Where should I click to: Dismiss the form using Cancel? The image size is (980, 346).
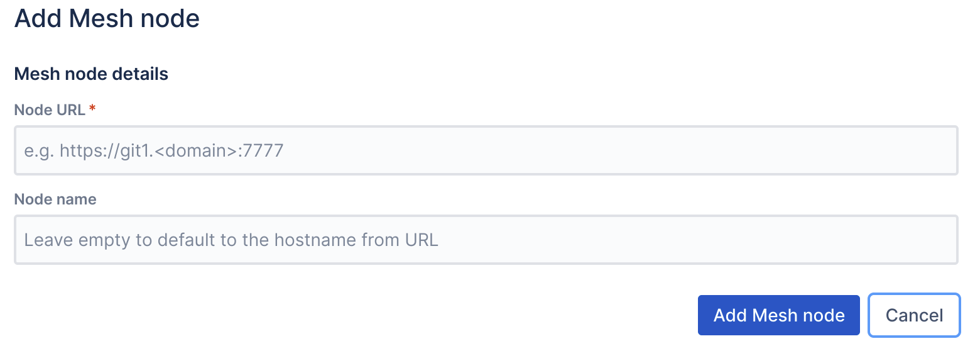coord(914,315)
